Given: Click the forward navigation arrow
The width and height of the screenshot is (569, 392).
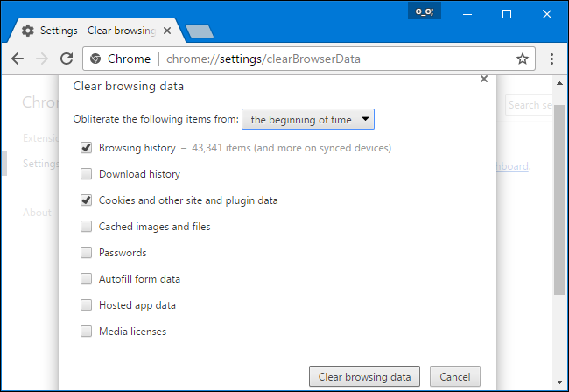Looking at the screenshot, I should coord(41,59).
